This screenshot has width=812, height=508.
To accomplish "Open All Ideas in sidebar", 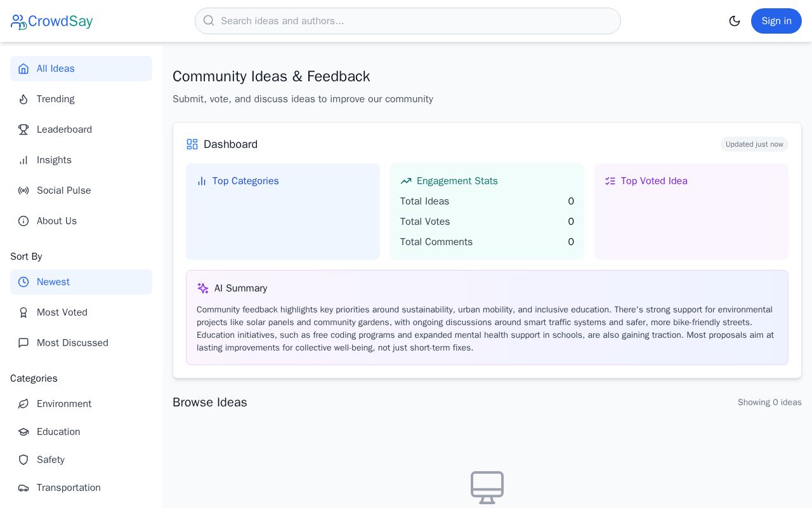I will [x=81, y=69].
